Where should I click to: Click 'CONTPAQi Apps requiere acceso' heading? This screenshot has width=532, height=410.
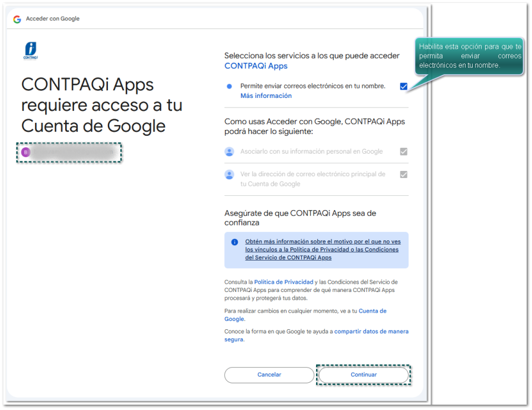point(102,105)
